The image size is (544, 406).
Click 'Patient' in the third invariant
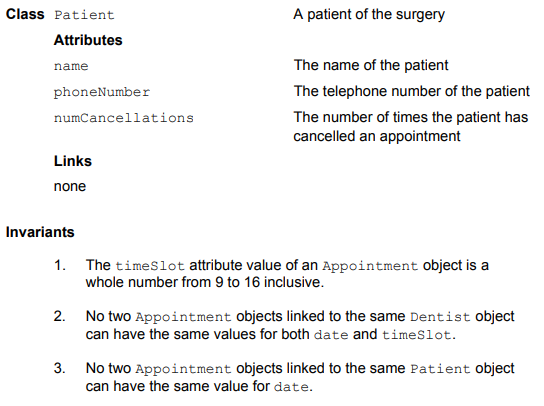point(440,369)
